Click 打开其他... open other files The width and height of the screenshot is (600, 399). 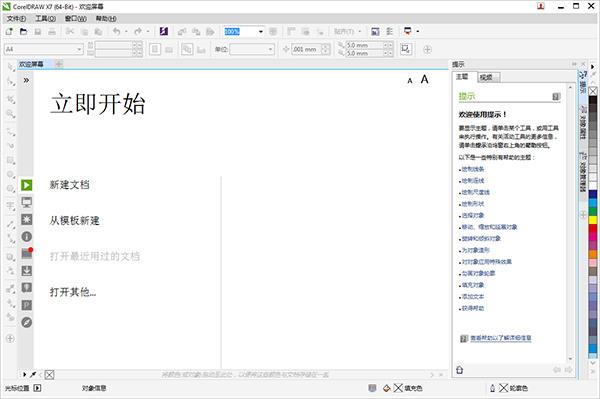click(73, 292)
